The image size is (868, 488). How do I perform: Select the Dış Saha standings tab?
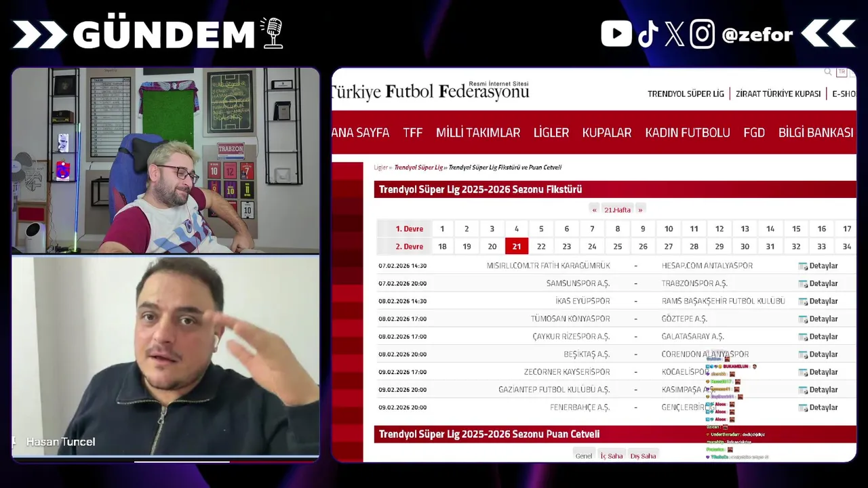pyautogui.click(x=643, y=455)
